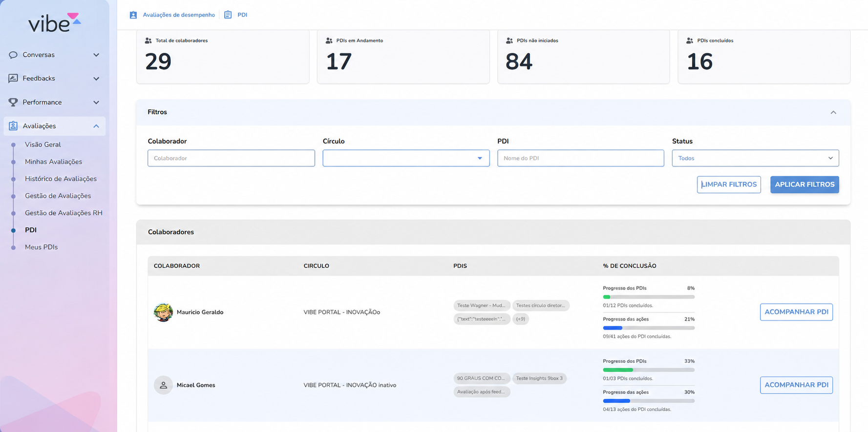
Task: Click the Nome do PDI input field
Action: pyautogui.click(x=580, y=158)
